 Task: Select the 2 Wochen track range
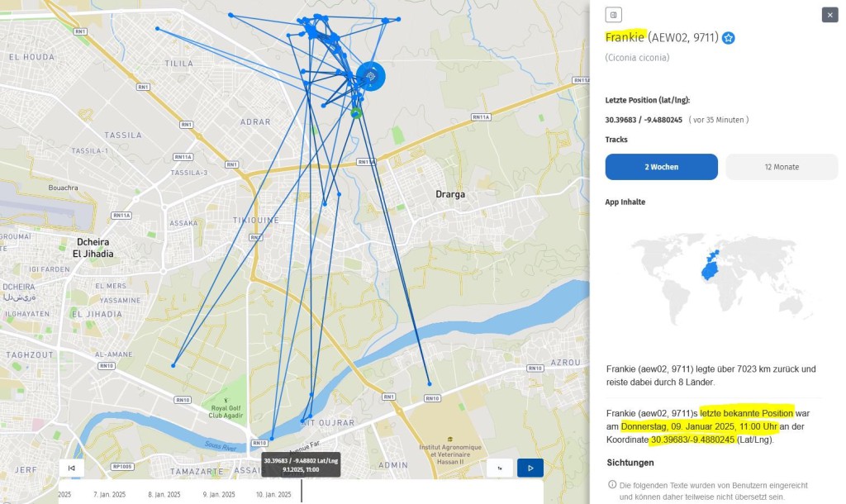coord(661,167)
